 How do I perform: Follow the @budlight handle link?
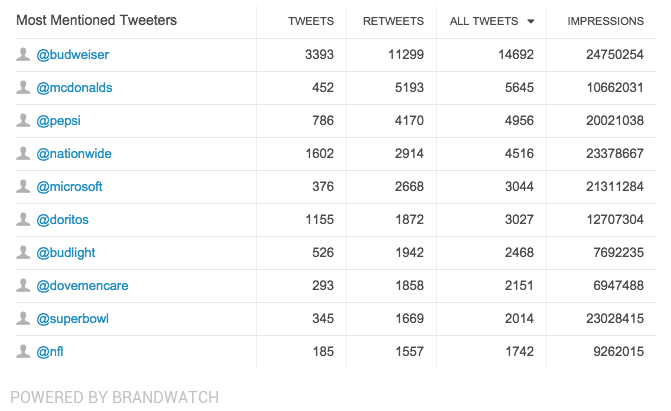[x=66, y=253]
